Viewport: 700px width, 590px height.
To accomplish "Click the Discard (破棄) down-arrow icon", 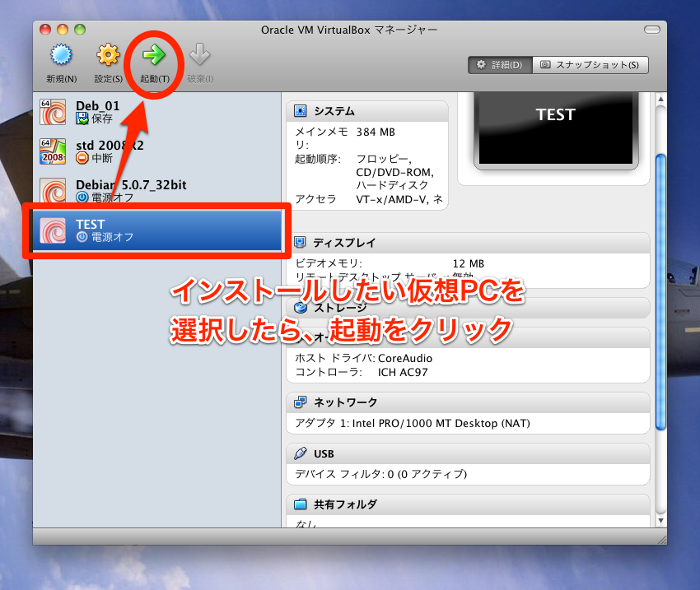I will [199, 55].
